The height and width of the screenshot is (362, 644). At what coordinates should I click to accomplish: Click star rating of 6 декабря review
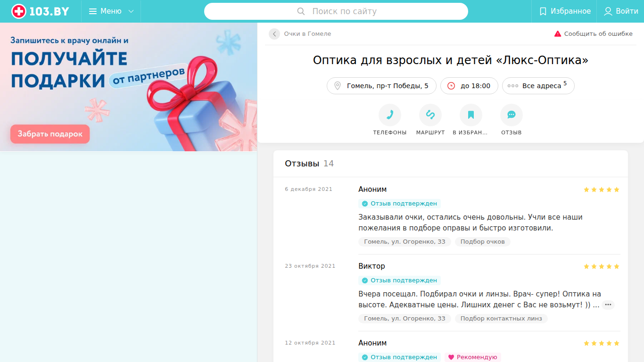click(602, 189)
